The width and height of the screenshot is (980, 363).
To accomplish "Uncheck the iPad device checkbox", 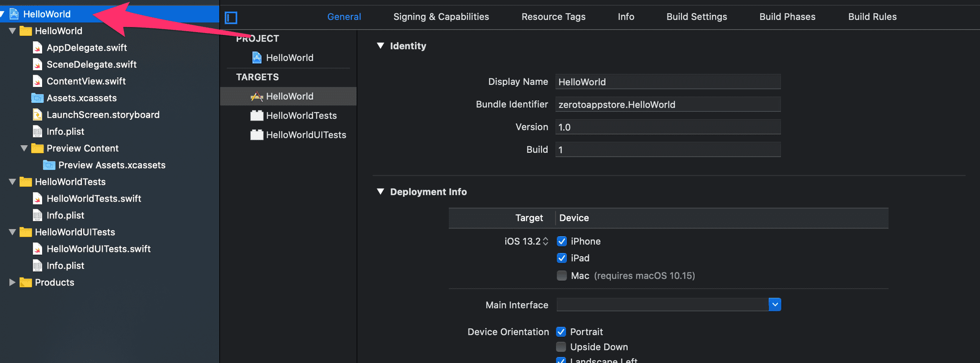I will [562, 258].
